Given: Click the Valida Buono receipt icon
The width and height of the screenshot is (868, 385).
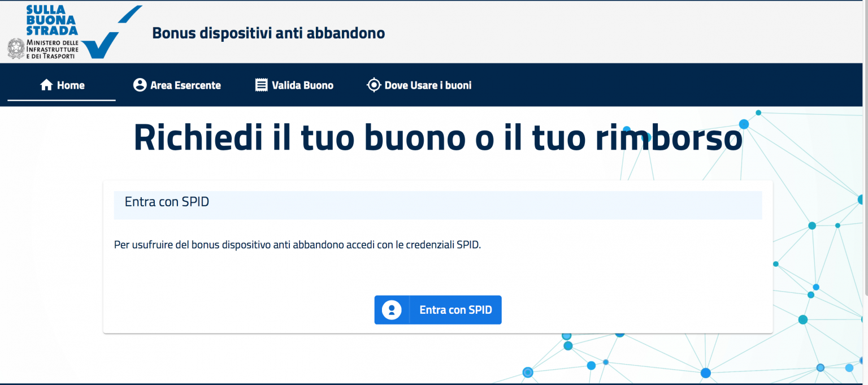Looking at the screenshot, I should 261,85.
